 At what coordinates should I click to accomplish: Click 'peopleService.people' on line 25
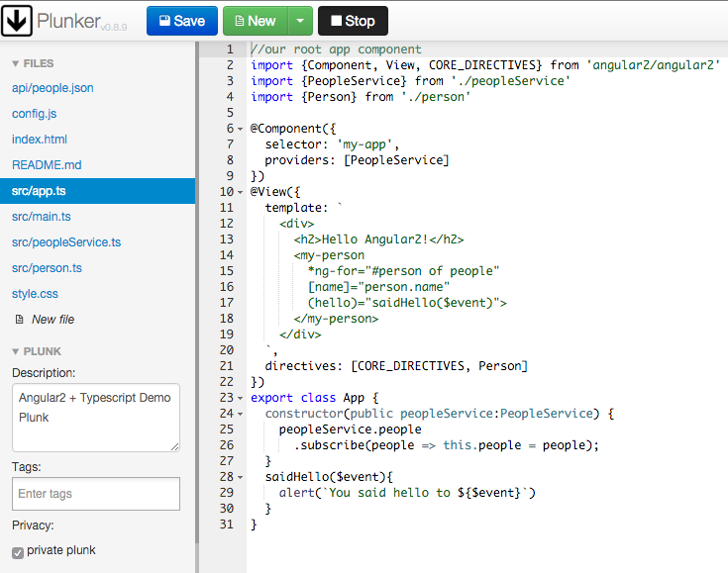point(350,430)
